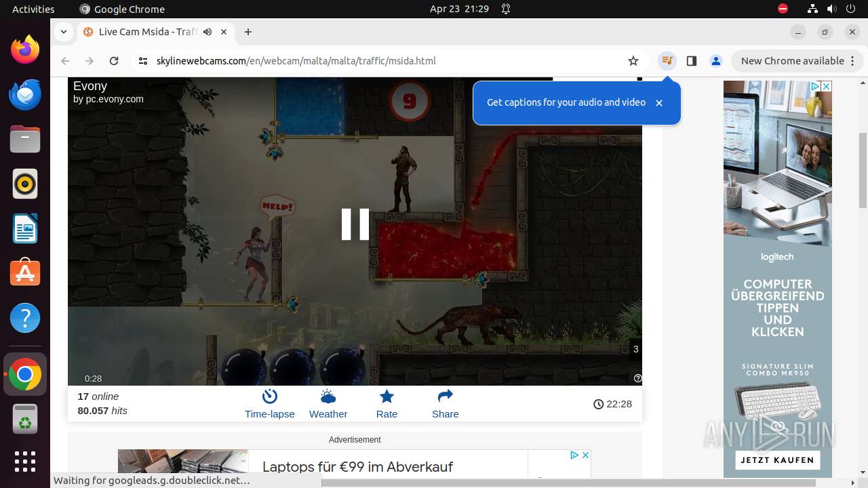
Task: Open Weather for Msida webcam
Action: point(328,404)
